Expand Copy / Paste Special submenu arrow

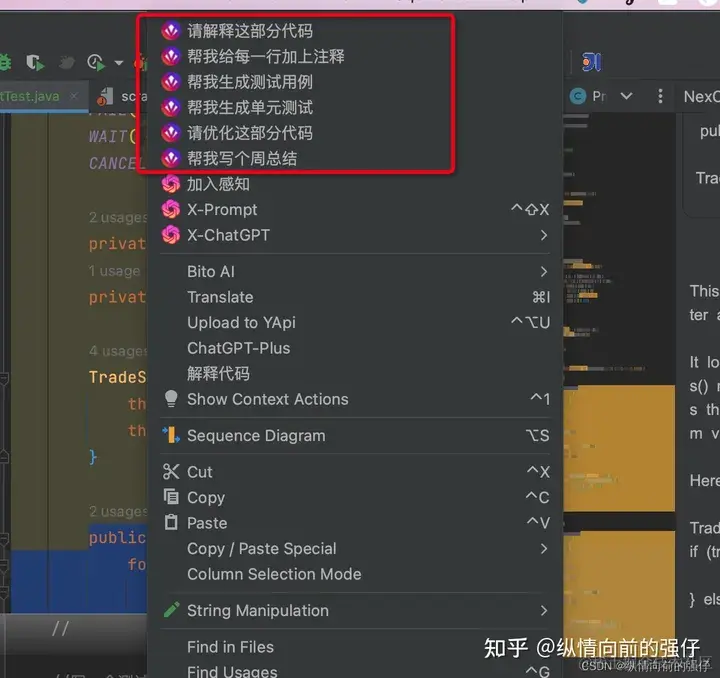coord(544,549)
